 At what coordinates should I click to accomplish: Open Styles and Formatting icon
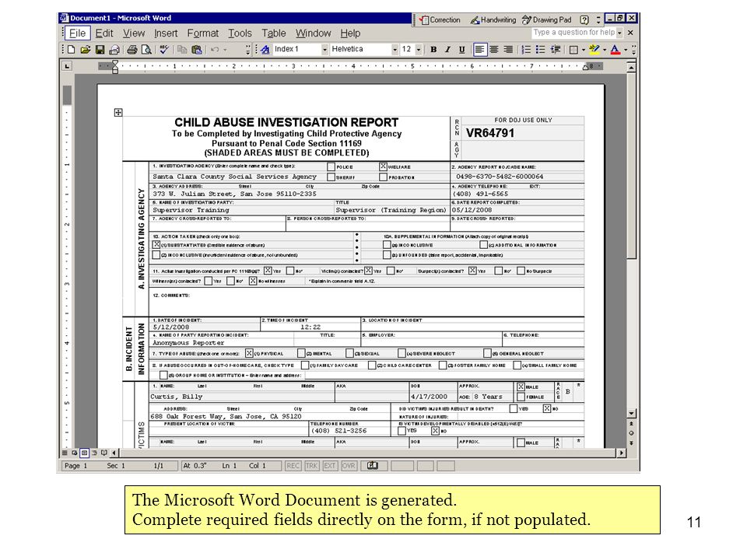pyautogui.click(x=265, y=50)
